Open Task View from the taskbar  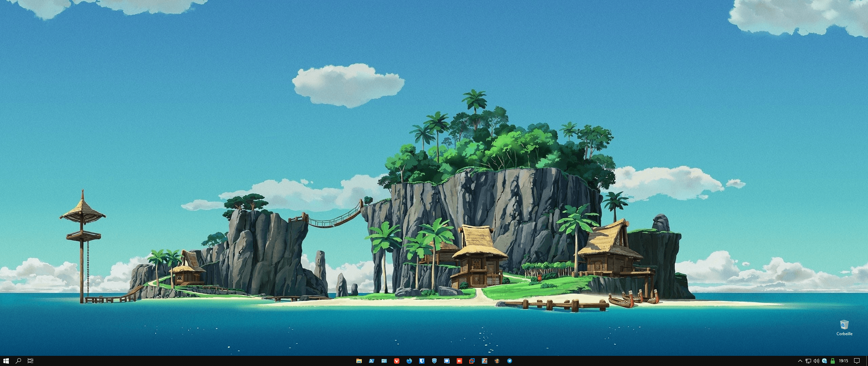click(x=31, y=361)
